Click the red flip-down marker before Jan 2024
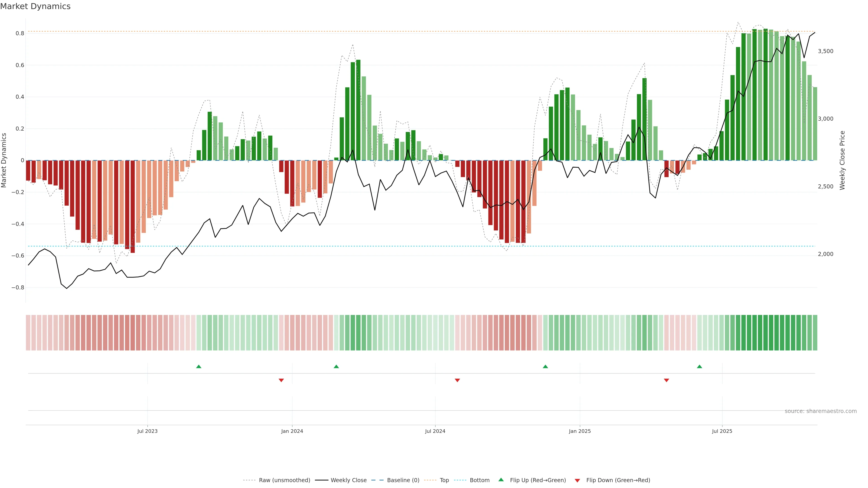868x488 pixels. (281, 380)
